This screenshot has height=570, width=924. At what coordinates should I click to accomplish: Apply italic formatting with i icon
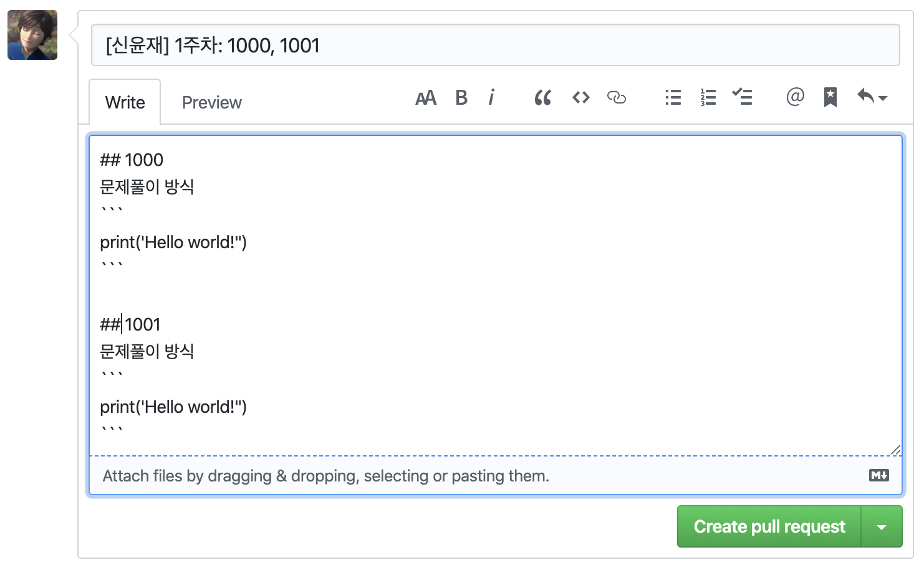(x=492, y=97)
